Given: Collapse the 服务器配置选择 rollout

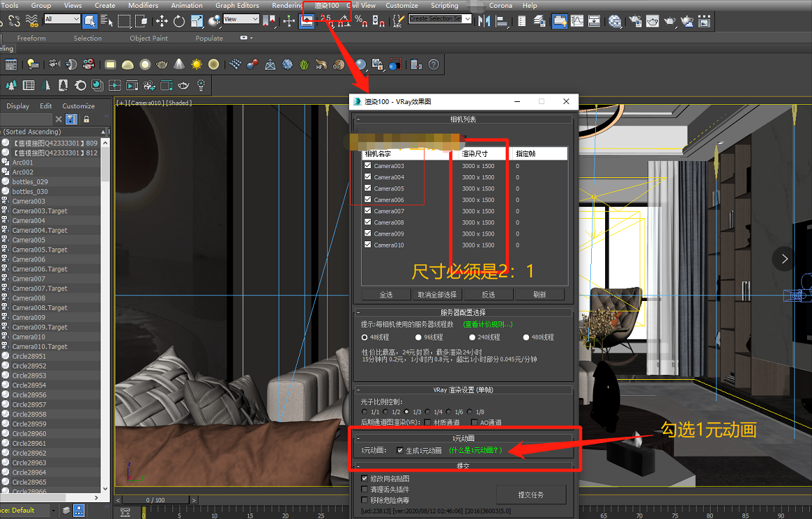Looking at the screenshot, I should click(358, 312).
